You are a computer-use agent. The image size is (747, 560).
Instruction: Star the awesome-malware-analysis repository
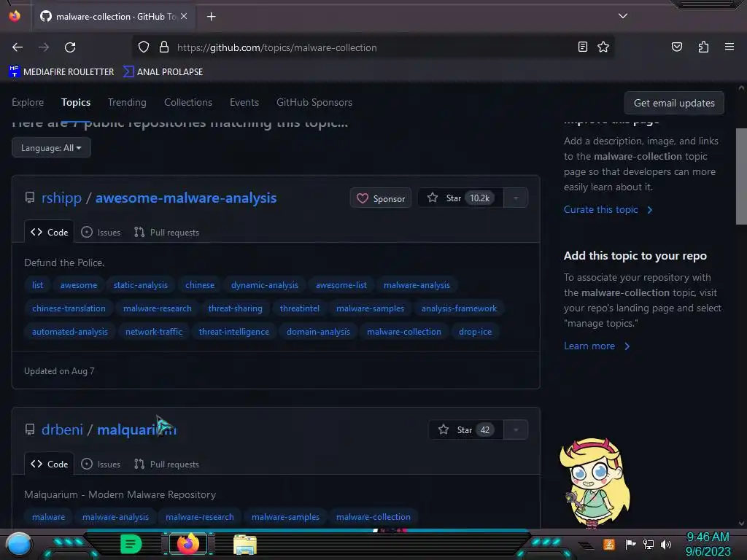pyautogui.click(x=460, y=198)
